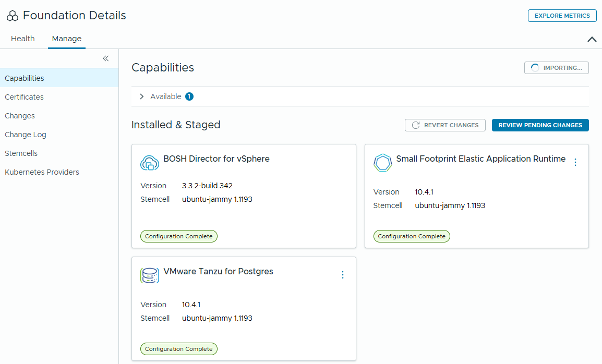This screenshot has height=364, width=602.
Task: Click the Capabilities page heading
Action: pos(163,68)
